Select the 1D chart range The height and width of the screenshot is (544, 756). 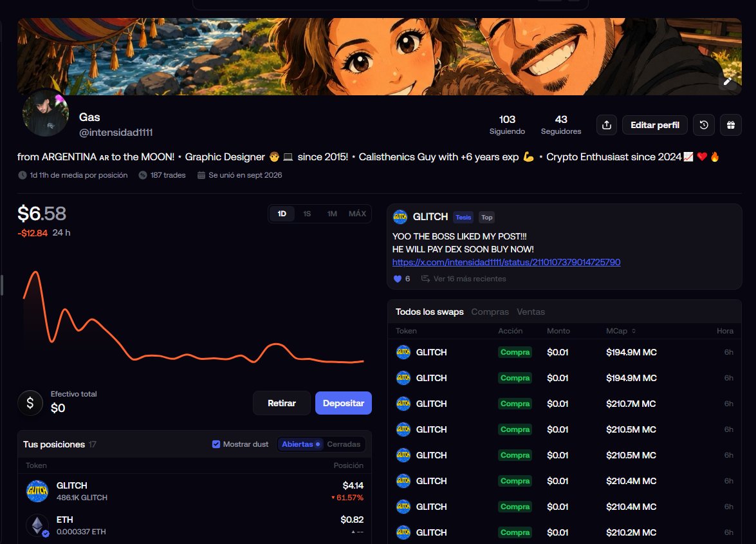tap(282, 214)
